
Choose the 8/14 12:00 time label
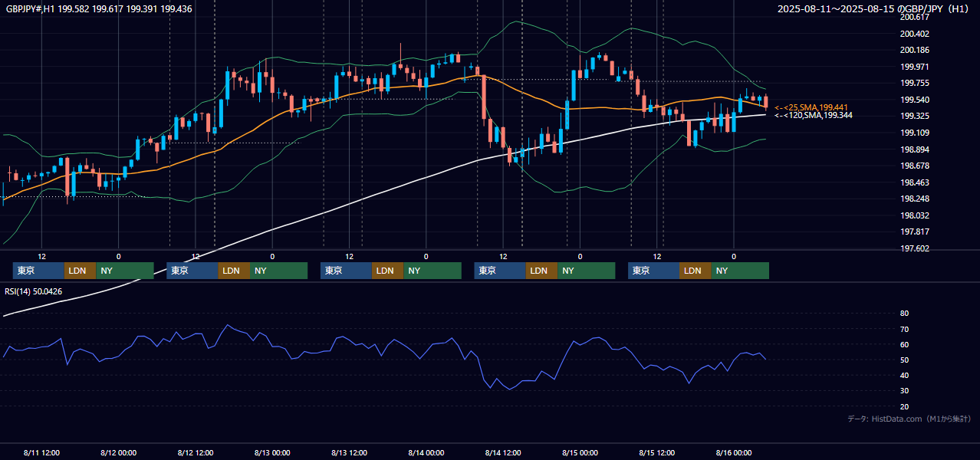(503, 452)
